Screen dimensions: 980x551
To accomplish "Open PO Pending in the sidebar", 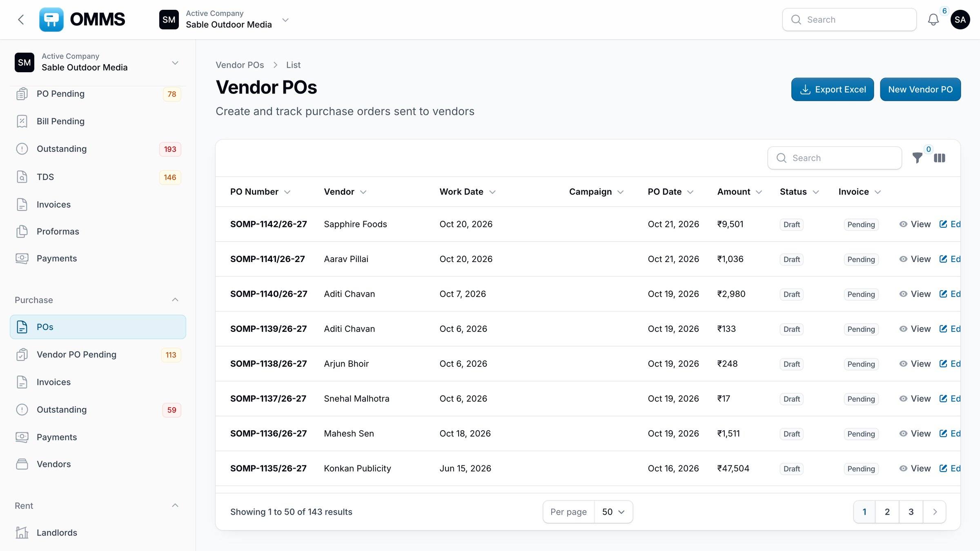I will point(98,94).
